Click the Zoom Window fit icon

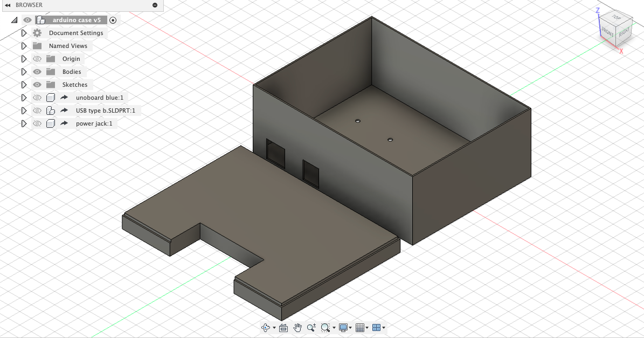point(325,328)
